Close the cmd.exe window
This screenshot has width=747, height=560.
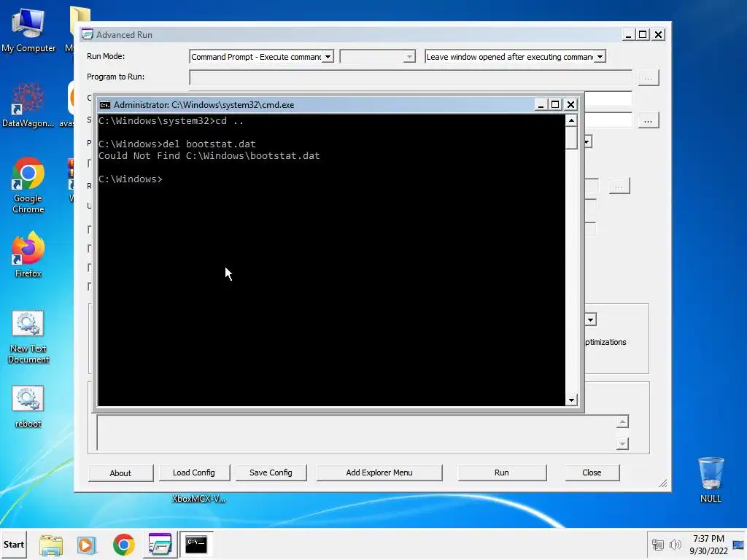point(570,105)
